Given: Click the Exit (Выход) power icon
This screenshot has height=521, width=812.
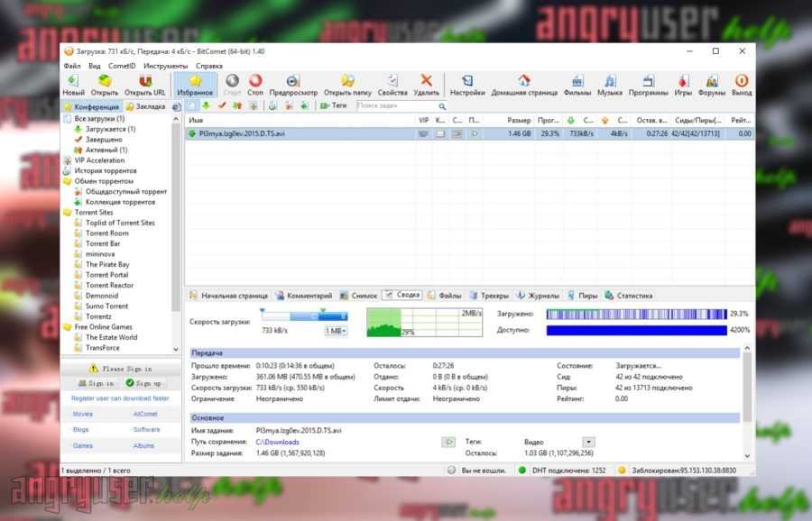Looking at the screenshot, I should click(x=742, y=85).
